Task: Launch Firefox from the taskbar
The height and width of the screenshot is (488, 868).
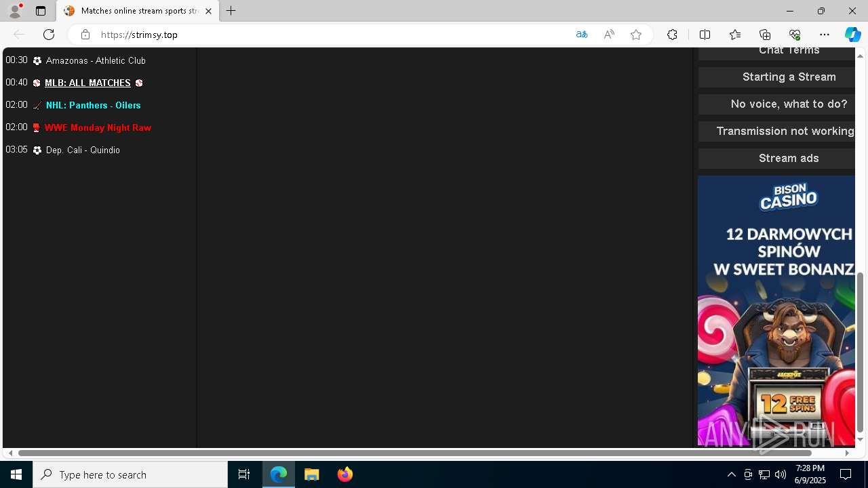Action: (345, 474)
